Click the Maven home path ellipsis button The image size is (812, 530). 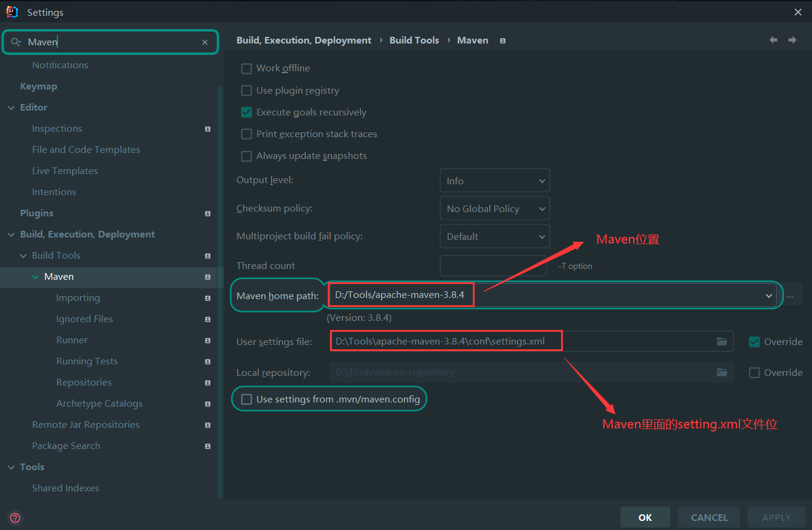coord(790,296)
